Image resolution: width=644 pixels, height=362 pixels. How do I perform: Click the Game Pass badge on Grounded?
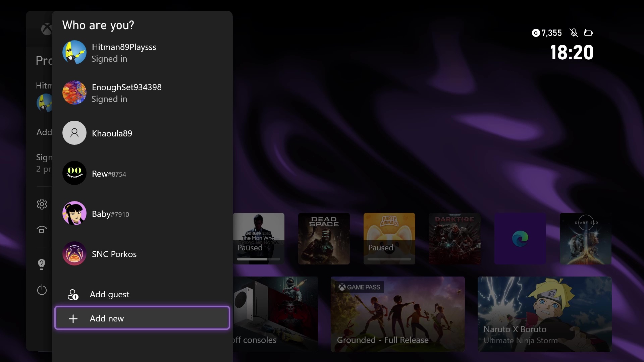pos(360,287)
